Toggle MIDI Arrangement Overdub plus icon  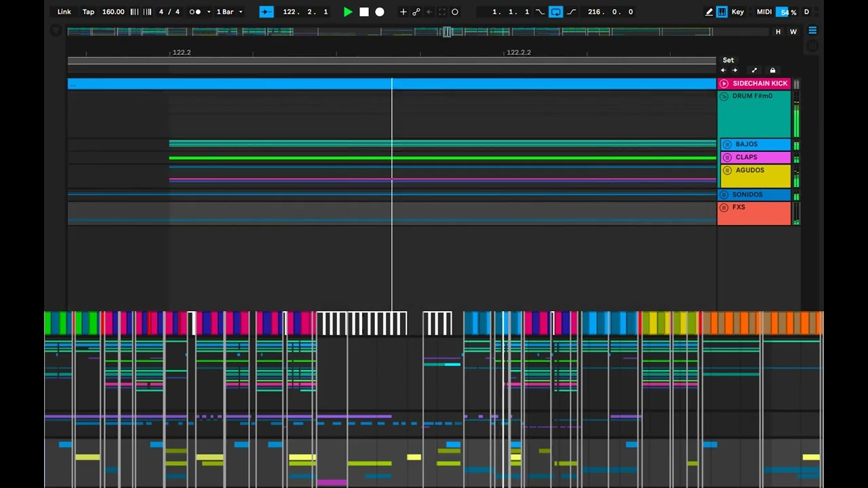403,12
